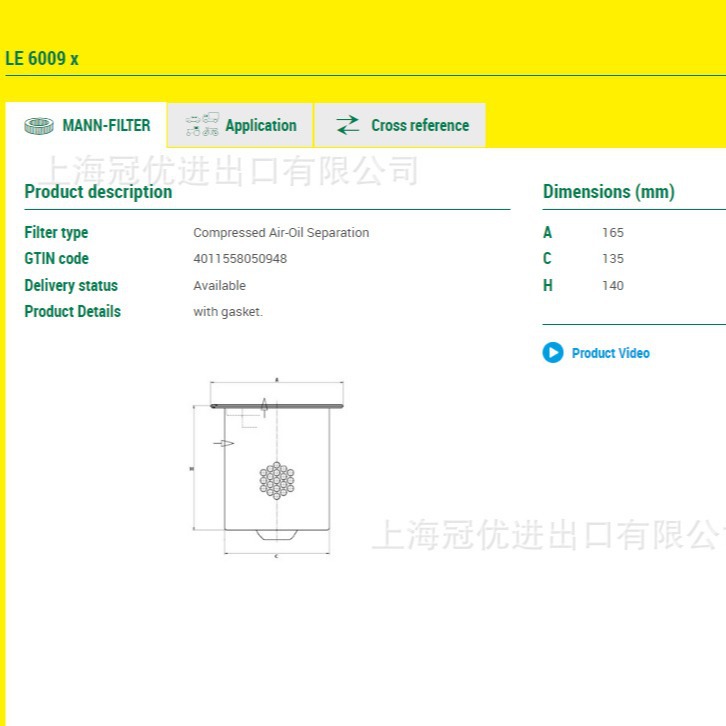Click the 'Available' delivery status value
Image resolution: width=726 pixels, height=726 pixels.
pos(219,285)
